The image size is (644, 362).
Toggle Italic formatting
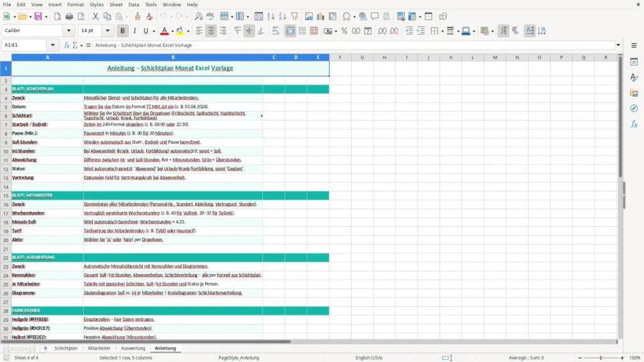(135, 31)
